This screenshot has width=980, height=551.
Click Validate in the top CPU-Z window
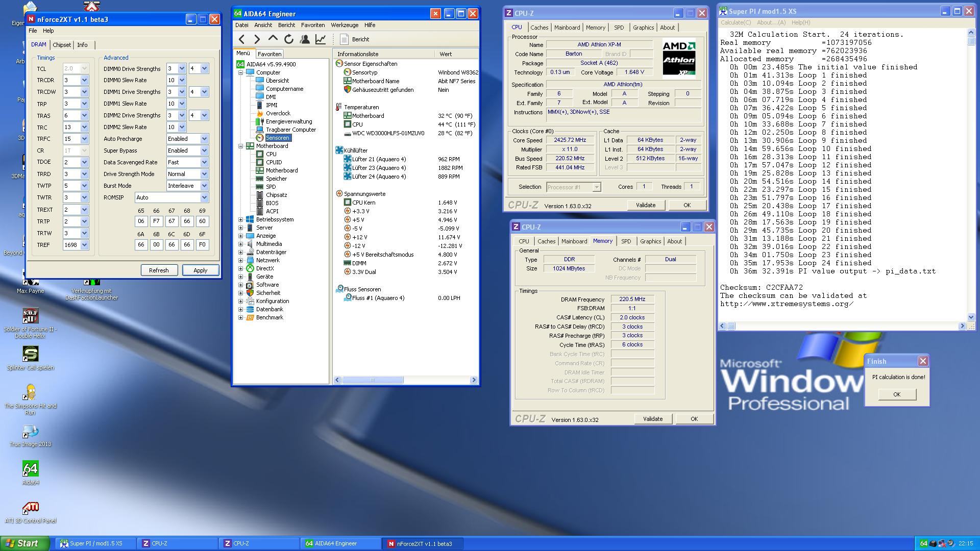[646, 205]
